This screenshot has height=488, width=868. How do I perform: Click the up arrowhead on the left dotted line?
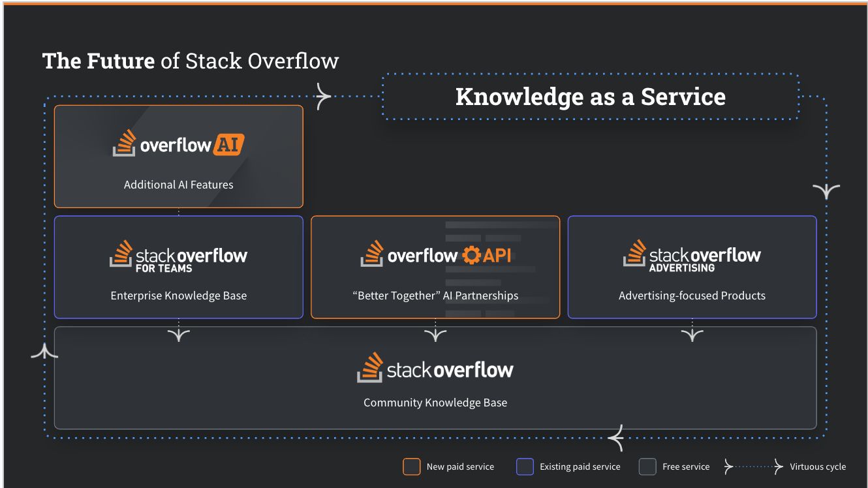coord(44,351)
